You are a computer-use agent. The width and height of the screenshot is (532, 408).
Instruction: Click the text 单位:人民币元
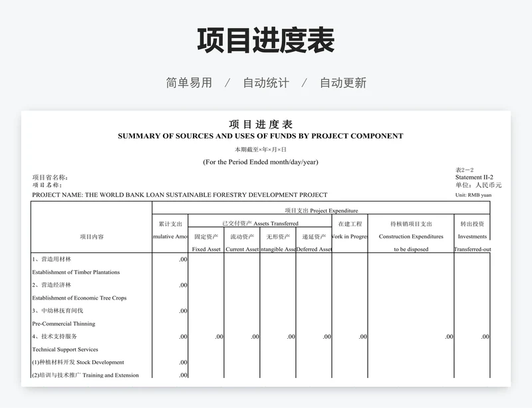[478, 185]
